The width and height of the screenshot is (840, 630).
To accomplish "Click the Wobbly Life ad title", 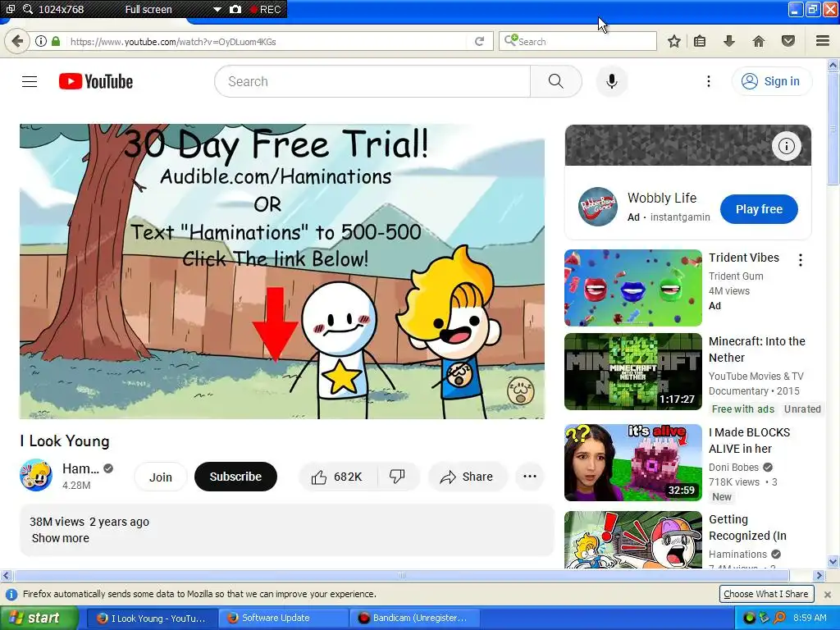I will (662, 198).
